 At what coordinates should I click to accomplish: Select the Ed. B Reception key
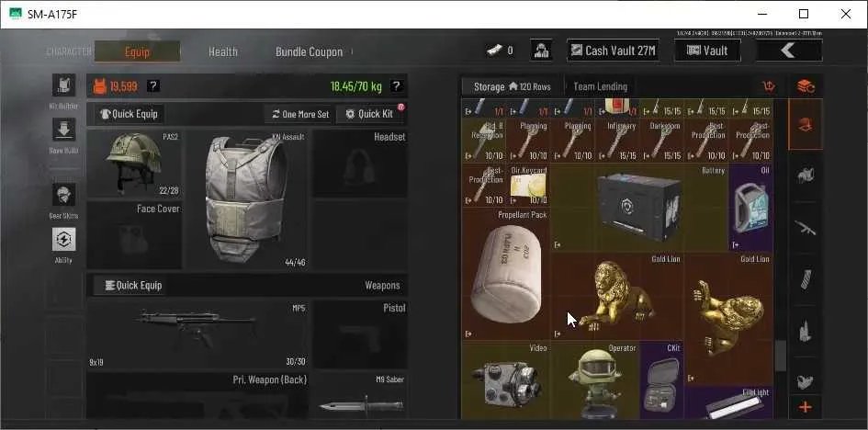(484, 141)
